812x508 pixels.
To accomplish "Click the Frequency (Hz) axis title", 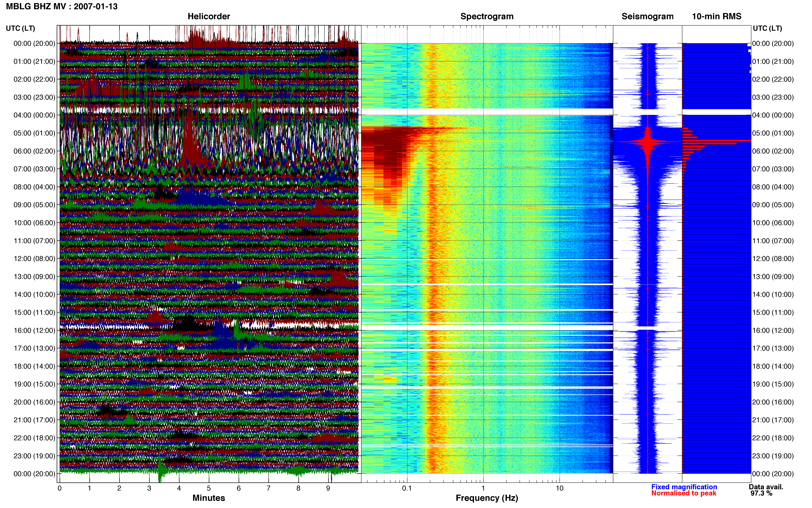I will [x=487, y=498].
